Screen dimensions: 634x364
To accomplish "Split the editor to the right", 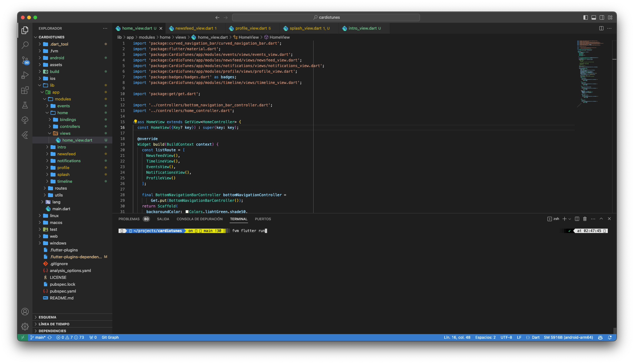I will [601, 28].
